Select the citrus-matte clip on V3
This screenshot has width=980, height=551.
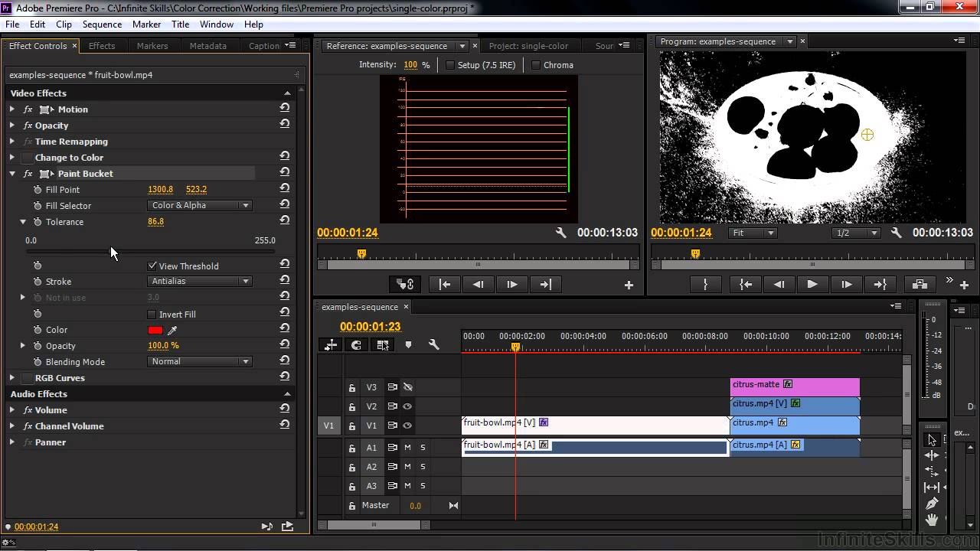[795, 386]
